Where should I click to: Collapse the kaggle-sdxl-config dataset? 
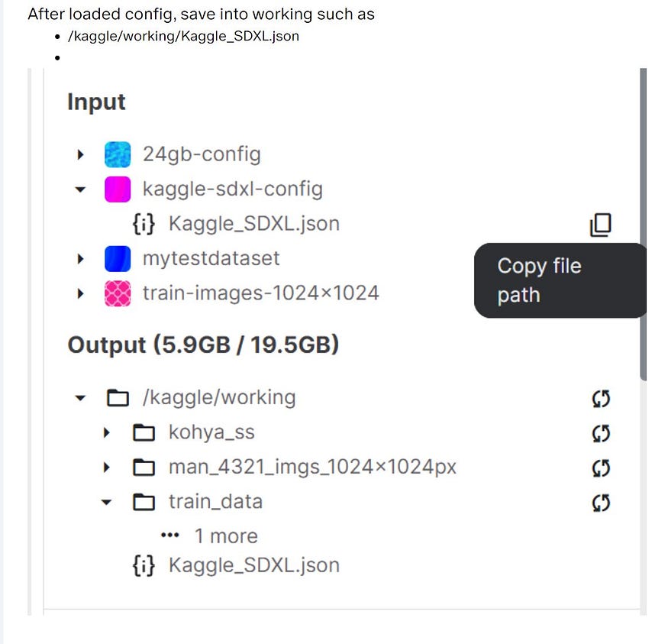click(81, 189)
